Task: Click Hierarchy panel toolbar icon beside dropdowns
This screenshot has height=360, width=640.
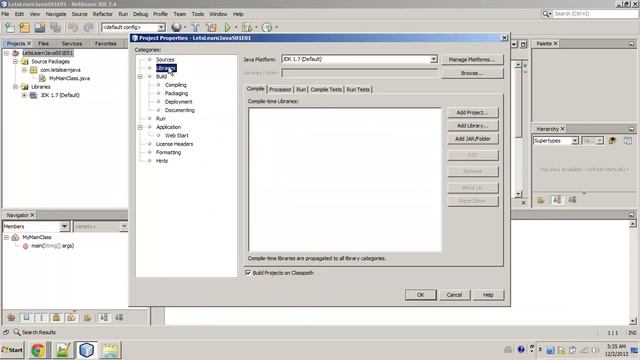Action: 612,141
